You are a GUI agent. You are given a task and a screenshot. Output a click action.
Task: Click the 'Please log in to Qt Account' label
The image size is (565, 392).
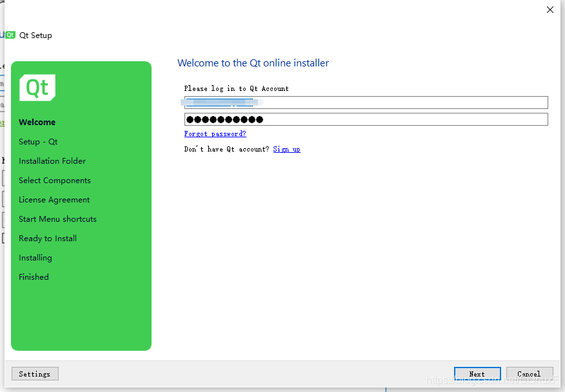[x=236, y=88]
